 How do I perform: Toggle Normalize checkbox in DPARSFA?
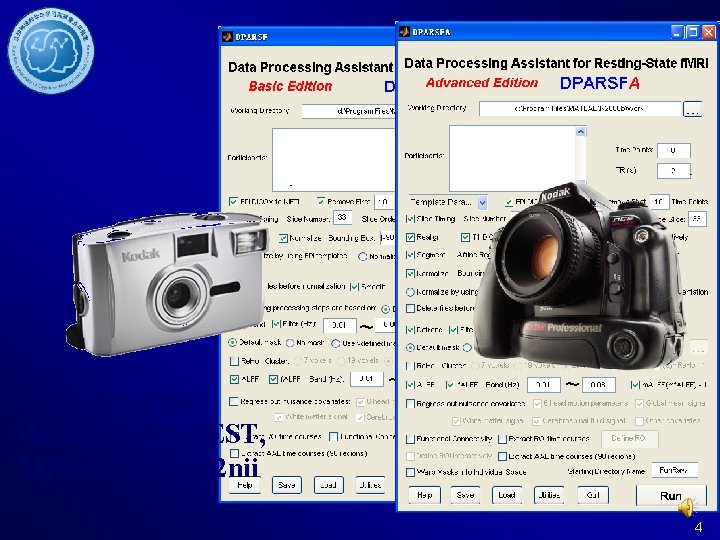(x=410, y=274)
